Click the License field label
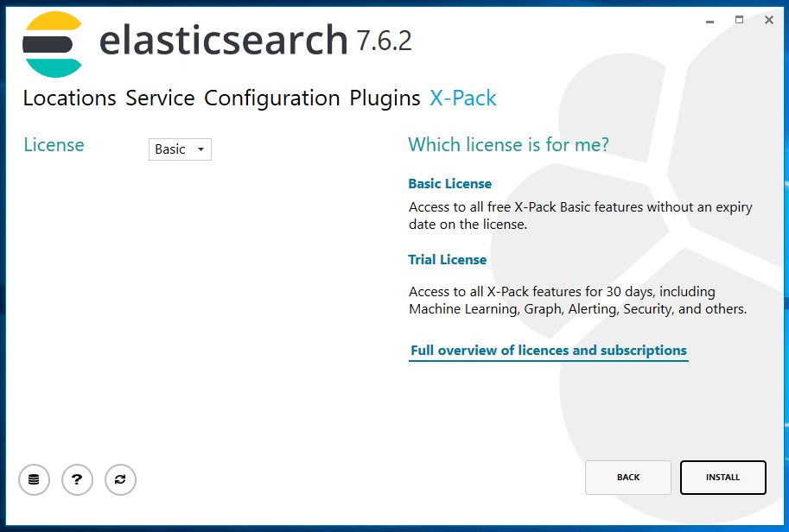The width and height of the screenshot is (789, 532). [54, 145]
